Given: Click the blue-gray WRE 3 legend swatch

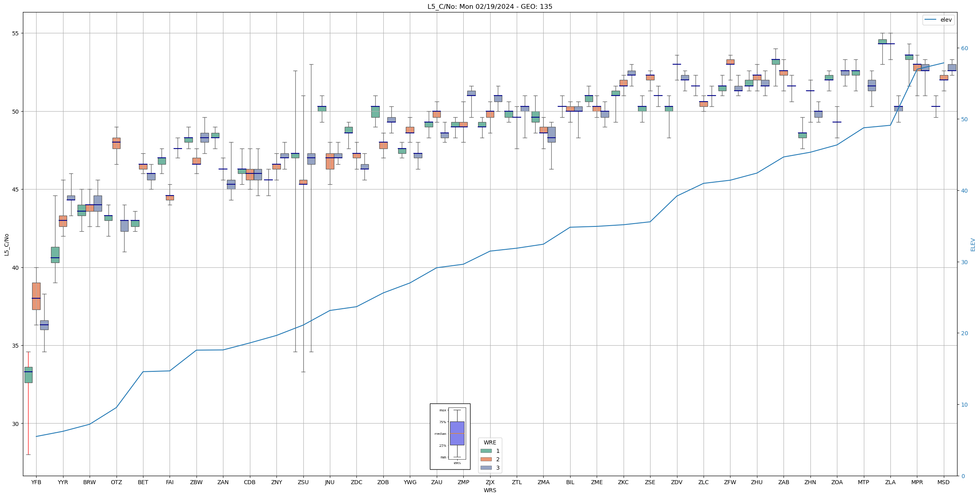Looking at the screenshot, I should tap(486, 468).
